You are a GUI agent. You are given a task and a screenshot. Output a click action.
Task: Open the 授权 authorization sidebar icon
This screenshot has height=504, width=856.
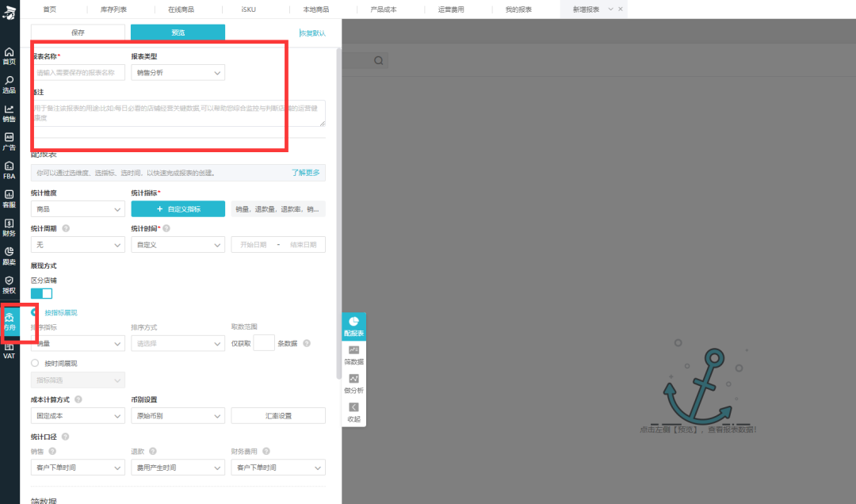pyautogui.click(x=10, y=285)
